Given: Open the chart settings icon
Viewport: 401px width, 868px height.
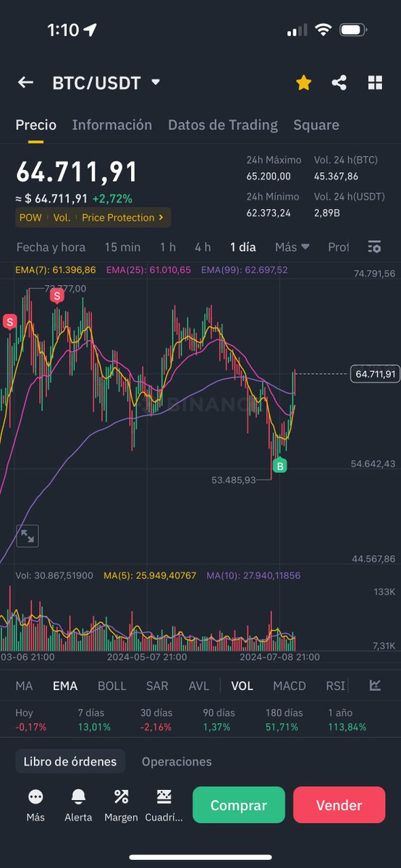Looking at the screenshot, I should [x=374, y=247].
